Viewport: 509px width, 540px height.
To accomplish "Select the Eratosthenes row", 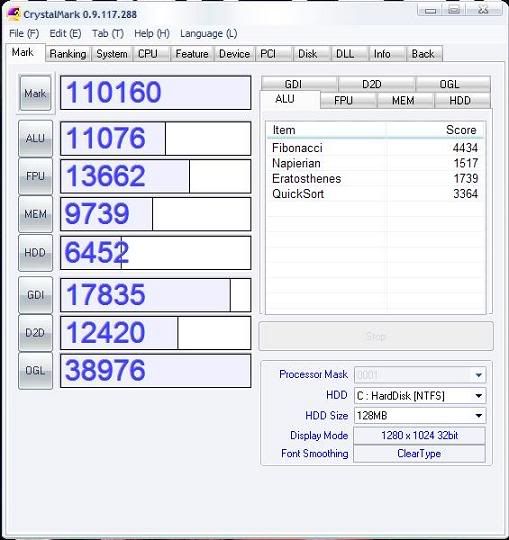I will click(x=375, y=179).
